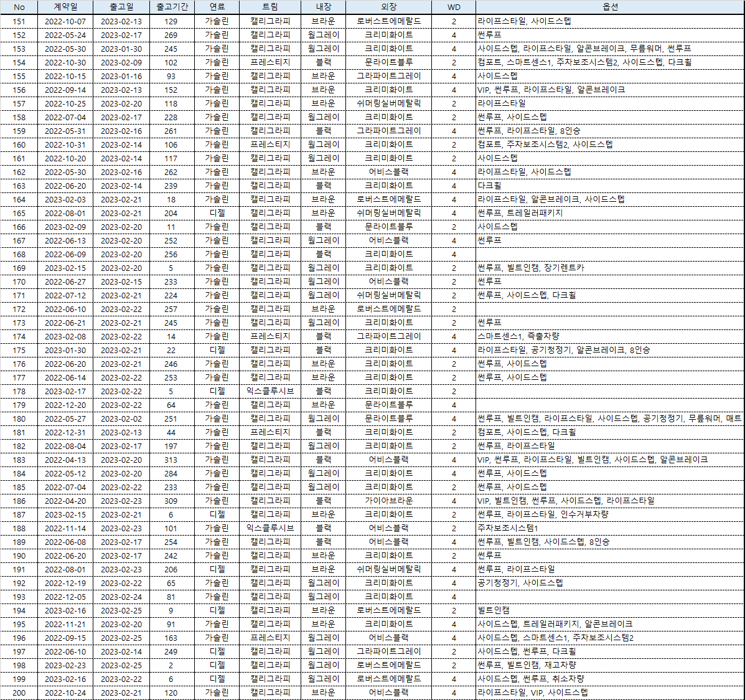
Task: Click the 계약일 column header
Action: point(65,7)
